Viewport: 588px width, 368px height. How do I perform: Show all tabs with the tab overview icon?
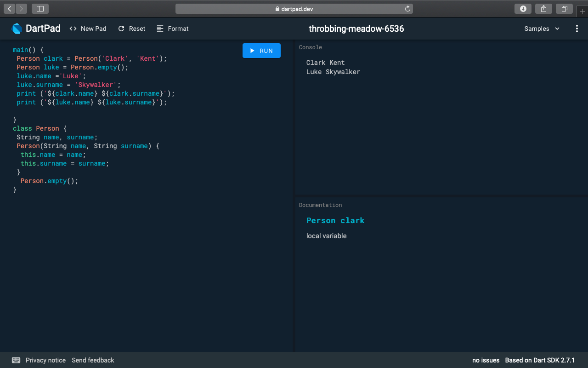564,9
